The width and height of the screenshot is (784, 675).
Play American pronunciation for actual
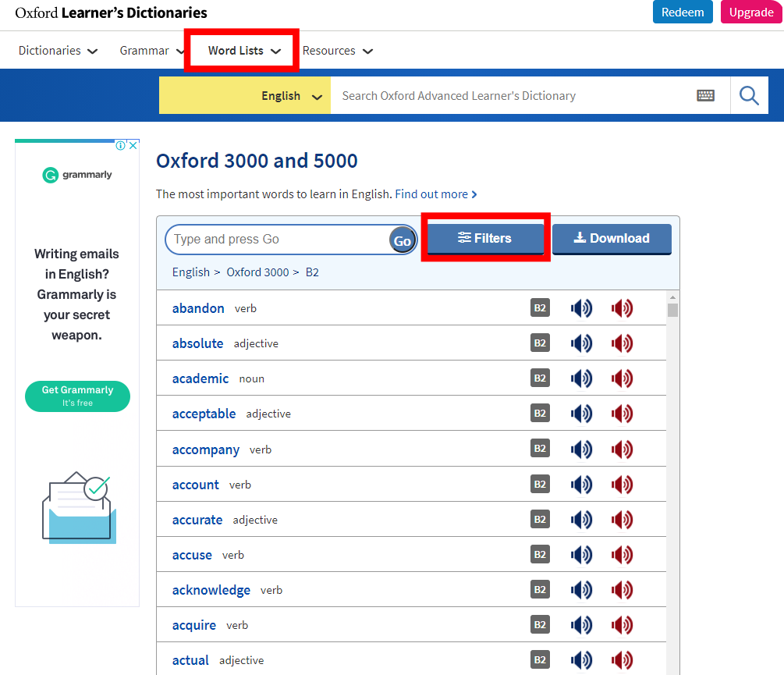coord(622,660)
